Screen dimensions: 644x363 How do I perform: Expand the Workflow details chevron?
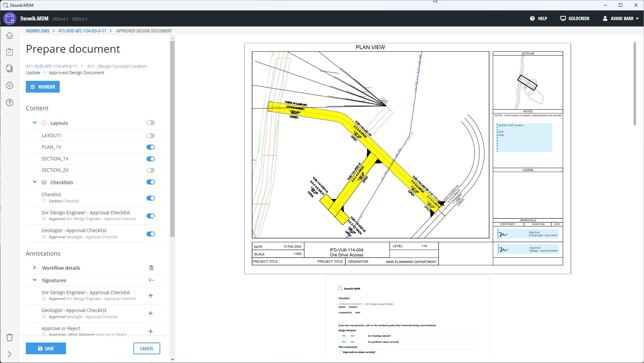[35, 268]
